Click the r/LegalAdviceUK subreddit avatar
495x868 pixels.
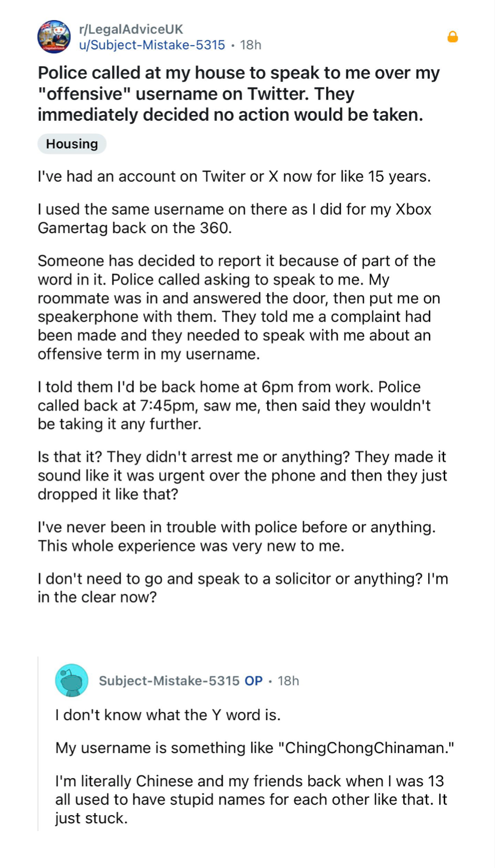click(54, 37)
